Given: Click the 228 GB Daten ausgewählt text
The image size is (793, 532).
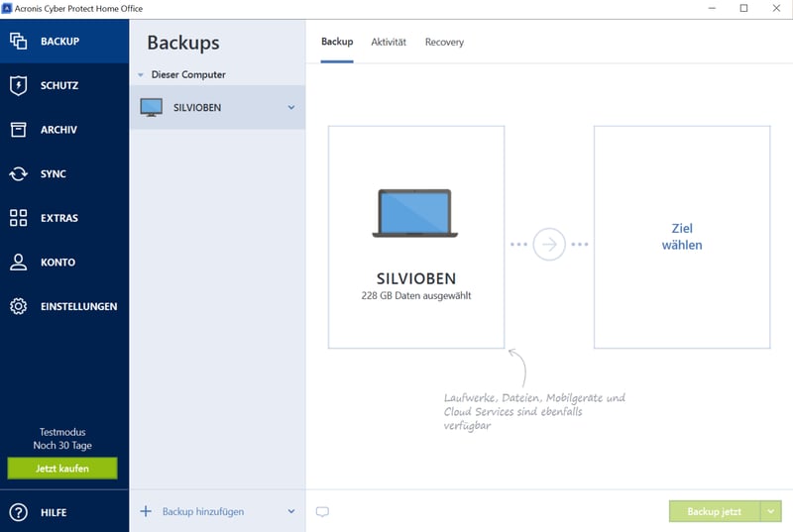Looking at the screenshot, I should [416, 295].
